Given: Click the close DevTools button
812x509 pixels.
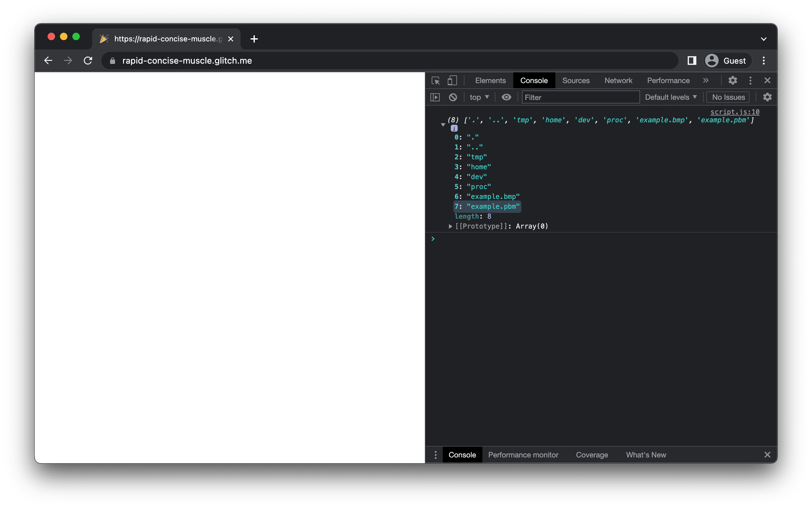Looking at the screenshot, I should [767, 80].
